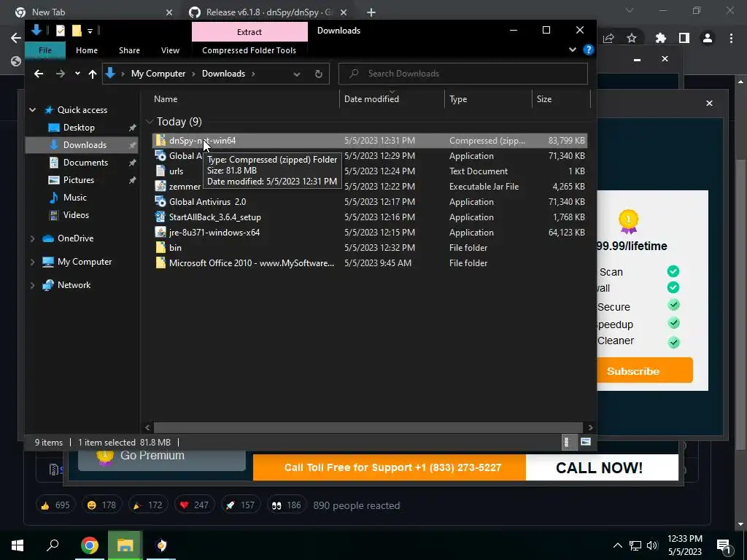Bookmark page with Chrome star icon
Image resolution: width=747 pixels, height=560 pixels.
tap(631, 38)
